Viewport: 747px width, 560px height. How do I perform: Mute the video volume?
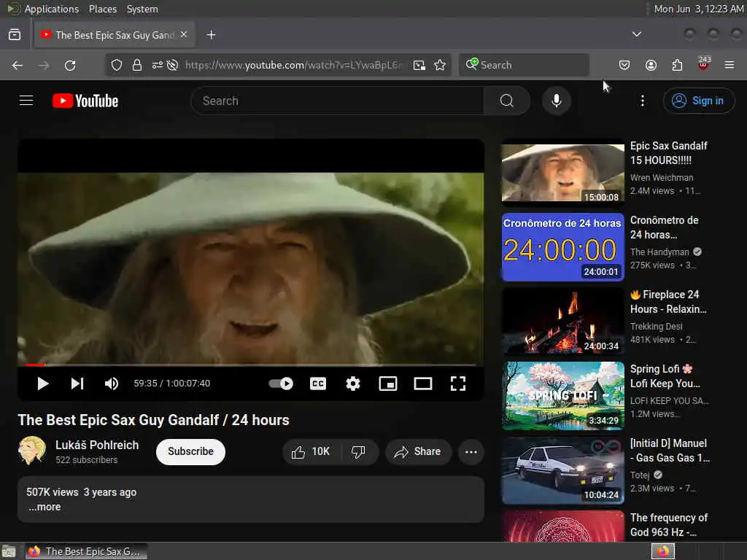tap(112, 384)
